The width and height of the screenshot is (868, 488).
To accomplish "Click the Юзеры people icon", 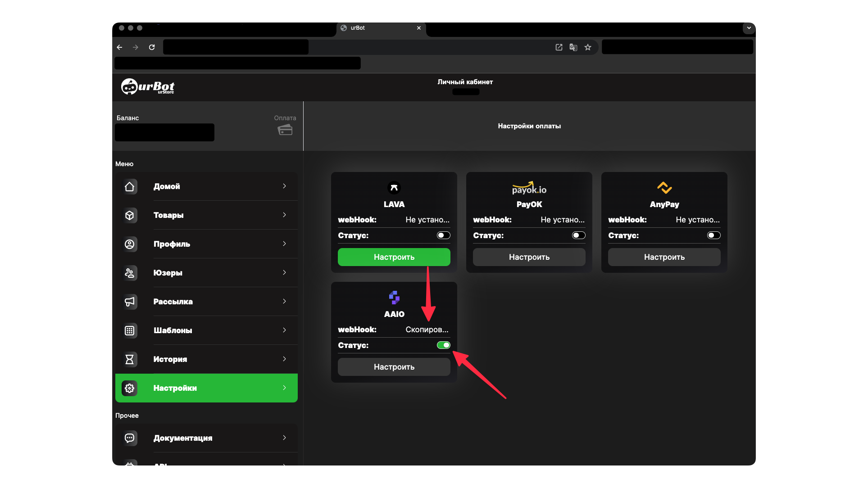I will coord(130,273).
